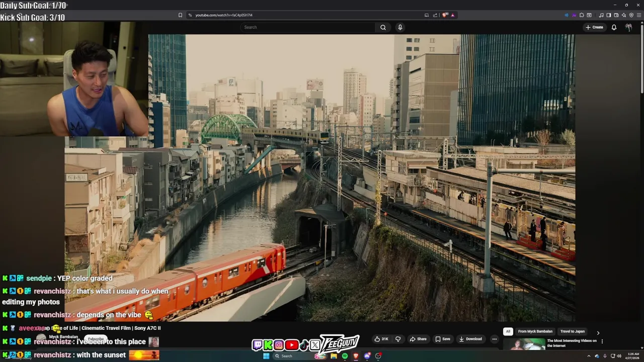The height and width of the screenshot is (362, 644).
Task: Open Brave browser from the taskbar
Action: point(356,356)
